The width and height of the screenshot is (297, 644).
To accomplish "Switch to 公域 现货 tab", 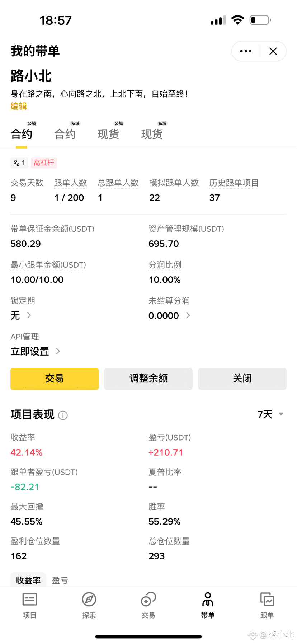I will (x=109, y=134).
